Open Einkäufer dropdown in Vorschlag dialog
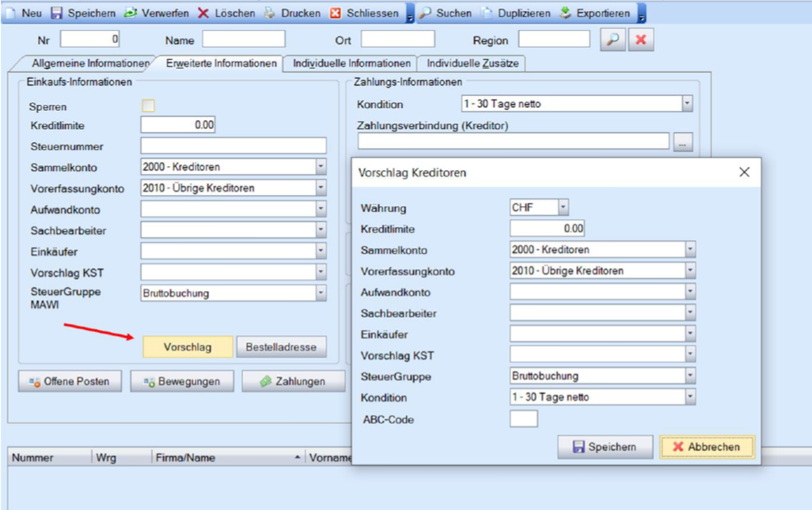 pos(690,334)
